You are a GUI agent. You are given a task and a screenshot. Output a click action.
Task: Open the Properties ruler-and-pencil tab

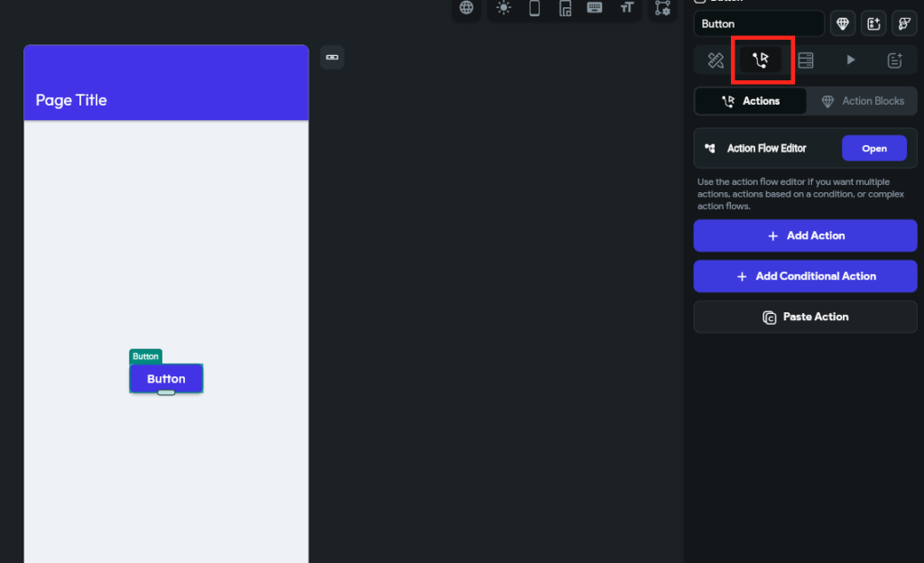716,60
